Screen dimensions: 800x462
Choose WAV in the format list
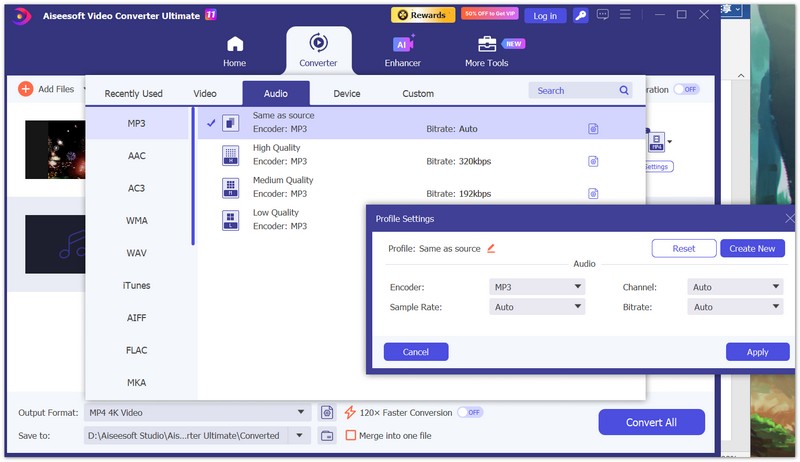click(137, 253)
